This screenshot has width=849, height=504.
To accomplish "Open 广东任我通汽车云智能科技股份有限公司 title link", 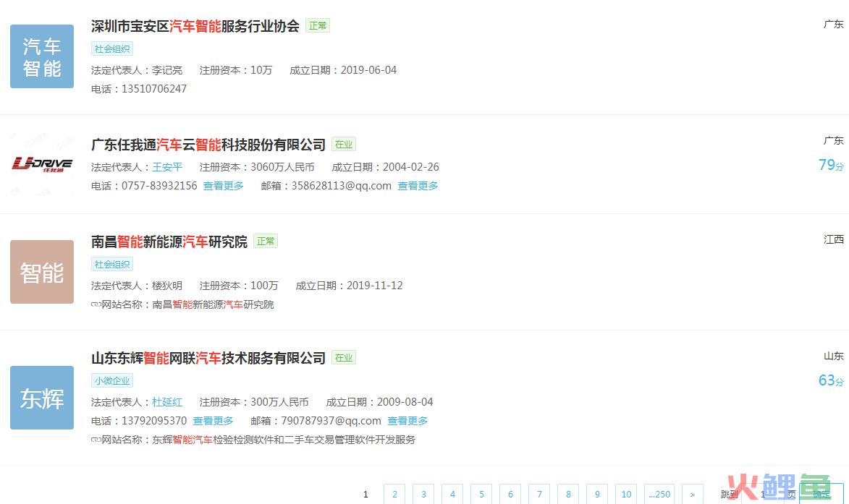I will [x=208, y=145].
